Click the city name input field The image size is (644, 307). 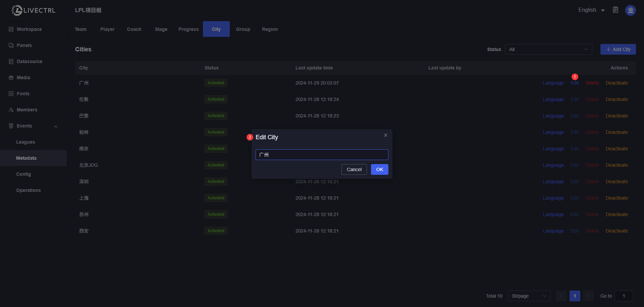[322, 155]
